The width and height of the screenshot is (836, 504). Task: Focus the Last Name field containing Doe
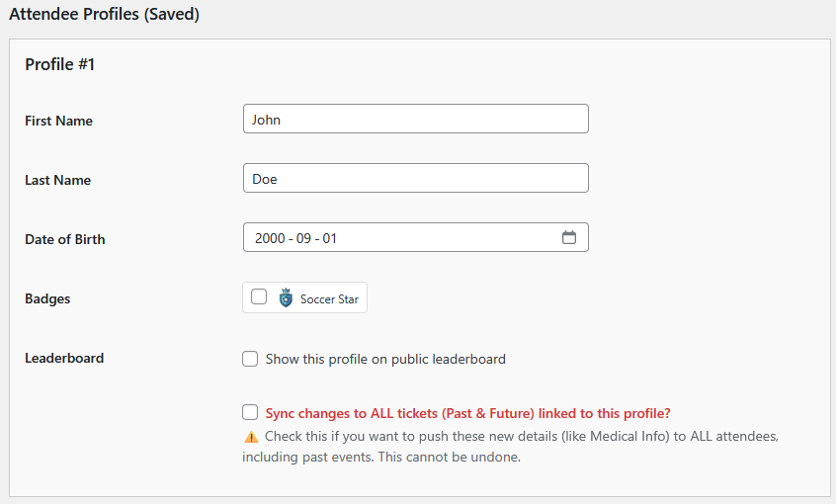(x=415, y=179)
